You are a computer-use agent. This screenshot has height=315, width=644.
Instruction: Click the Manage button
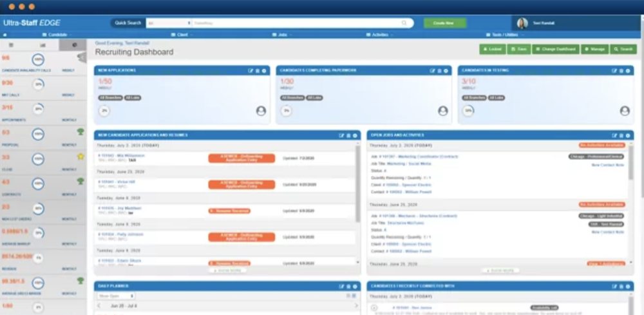pos(594,49)
